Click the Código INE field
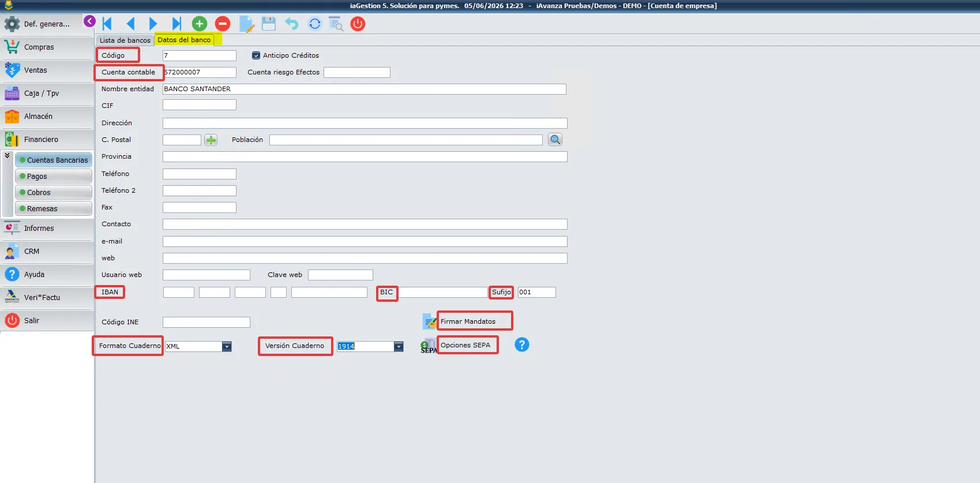 click(x=206, y=322)
